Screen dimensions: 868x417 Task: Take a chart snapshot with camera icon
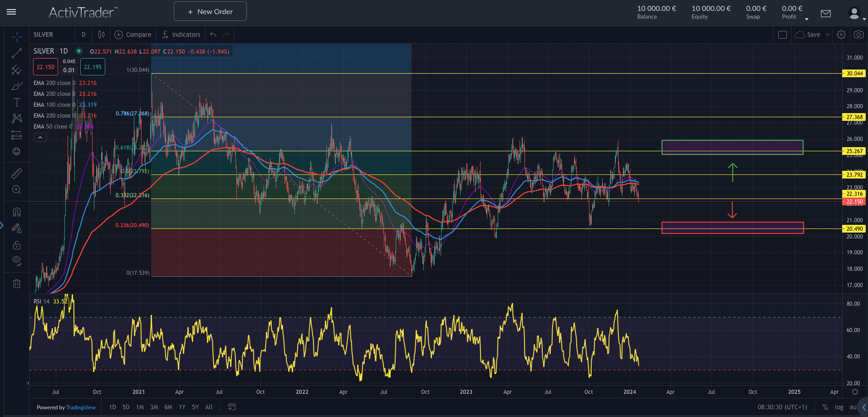(x=858, y=35)
